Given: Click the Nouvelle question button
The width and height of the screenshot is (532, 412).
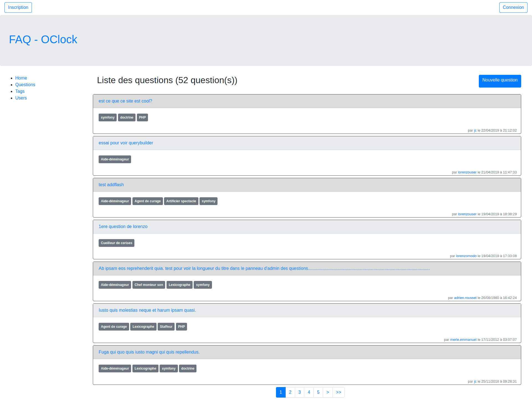Looking at the screenshot, I should [x=500, y=81].
